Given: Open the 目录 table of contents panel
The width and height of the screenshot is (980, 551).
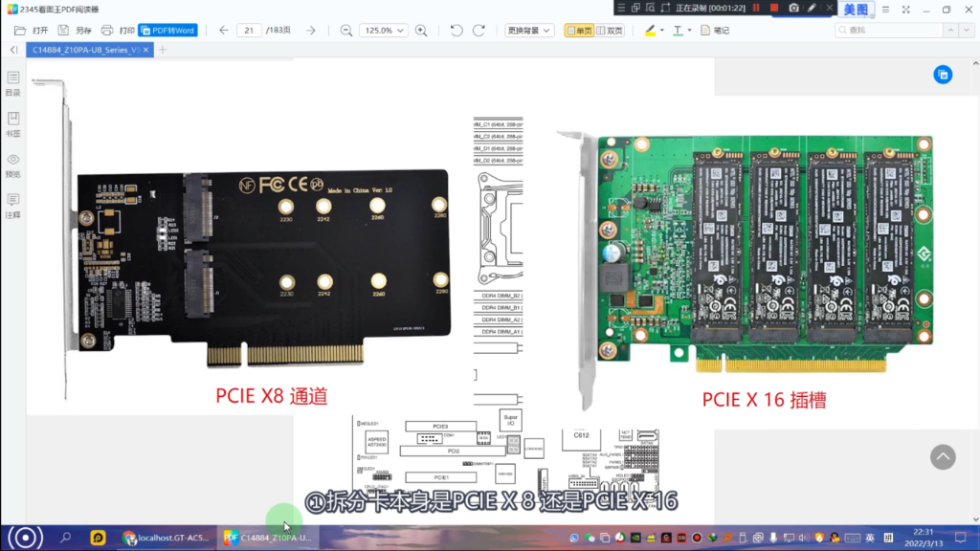Looking at the screenshot, I should (13, 83).
